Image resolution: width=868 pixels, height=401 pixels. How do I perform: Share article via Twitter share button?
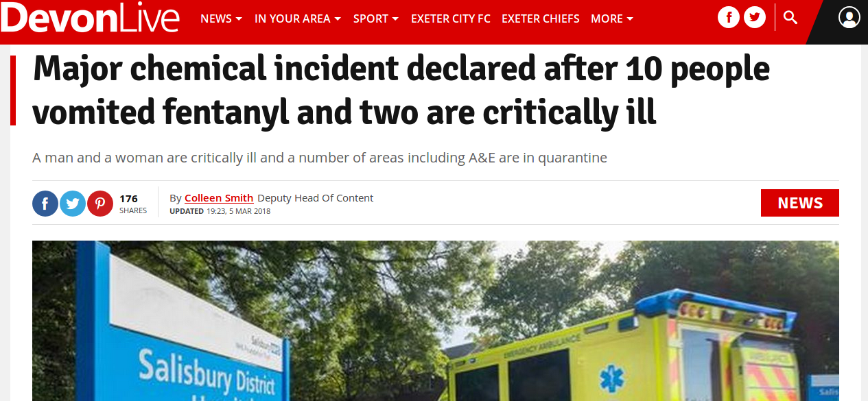click(x=73, y=204)
